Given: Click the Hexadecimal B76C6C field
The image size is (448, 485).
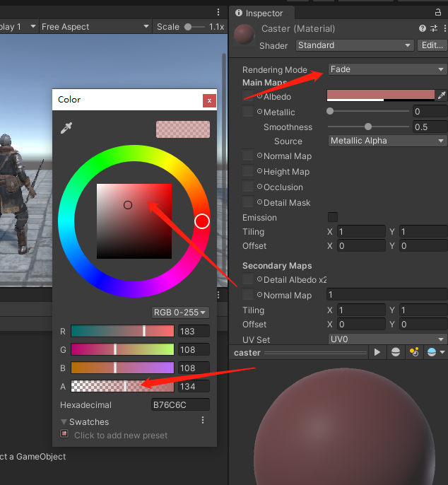Looking at the screenshot, I should [180, 404].
